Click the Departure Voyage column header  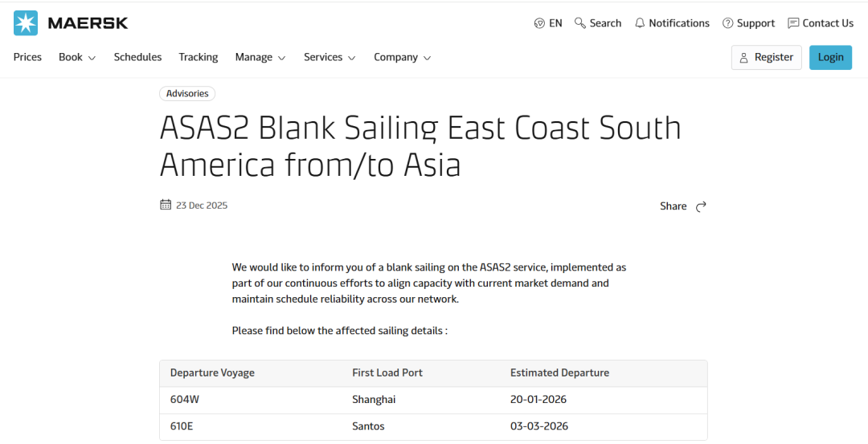(212, 373)
